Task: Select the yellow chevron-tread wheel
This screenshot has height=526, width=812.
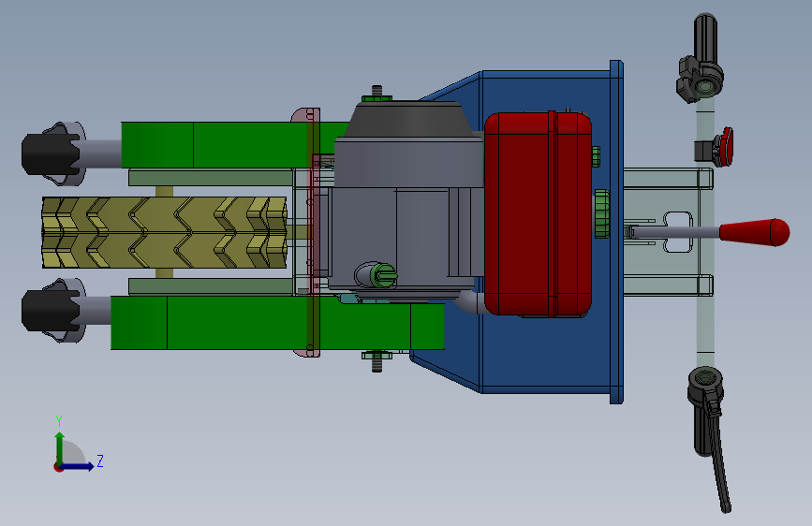Action: (164, 232)
